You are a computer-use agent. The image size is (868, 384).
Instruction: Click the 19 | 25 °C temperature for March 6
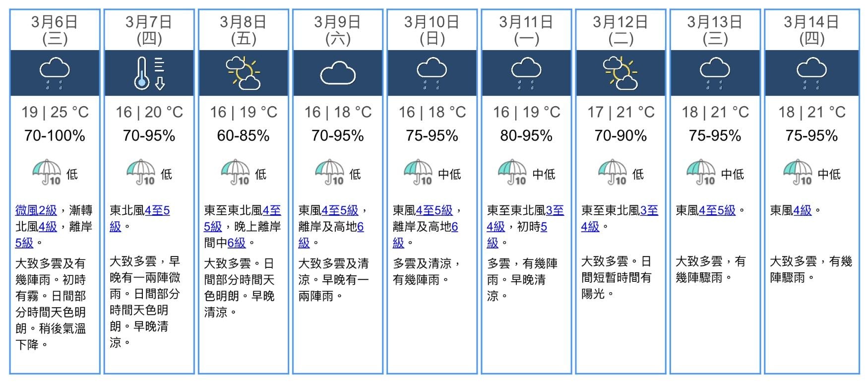pyautogui.click(x=55, y=112)
